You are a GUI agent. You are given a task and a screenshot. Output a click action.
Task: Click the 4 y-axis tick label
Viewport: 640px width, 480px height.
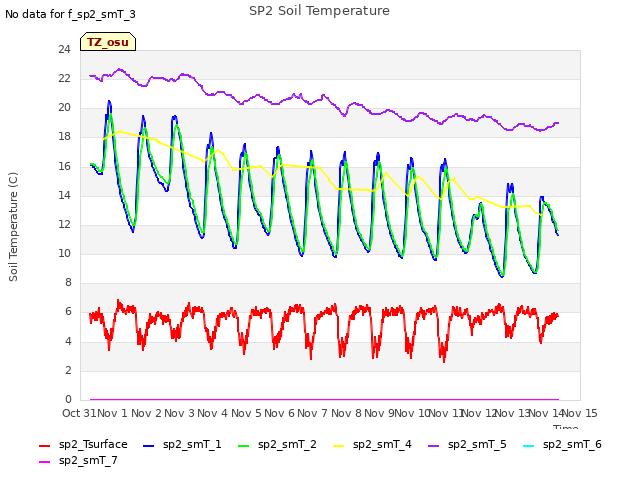click(68, 341)
